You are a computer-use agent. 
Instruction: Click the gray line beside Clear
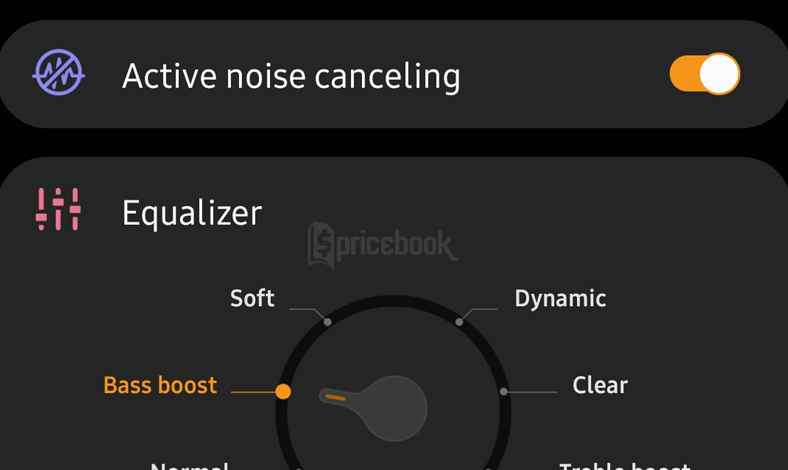click(x=533, y=392)
